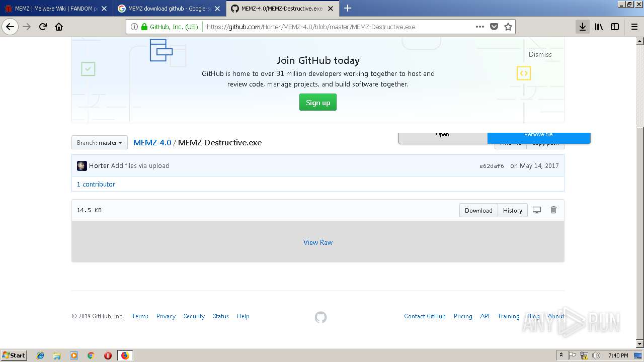Click the Horter avatar image
The height and width of the screenshot is (362, 644).
pyautogui.click(x=82, y=166)
